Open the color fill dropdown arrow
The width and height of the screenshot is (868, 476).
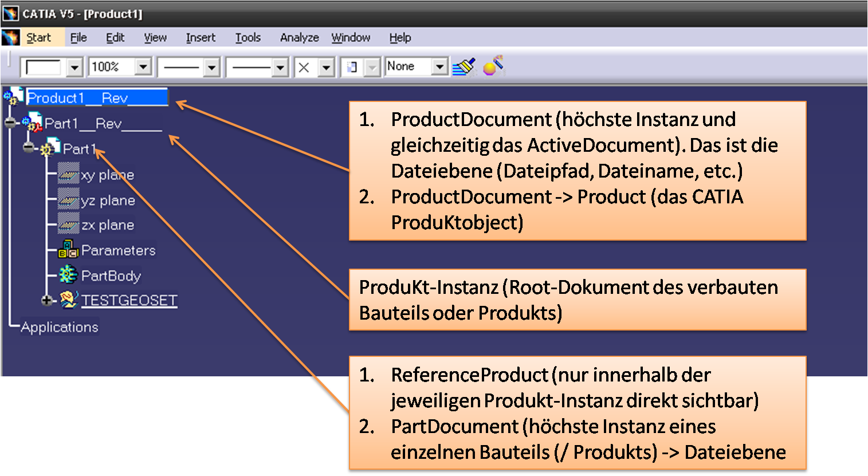click(x=74, y=68)
